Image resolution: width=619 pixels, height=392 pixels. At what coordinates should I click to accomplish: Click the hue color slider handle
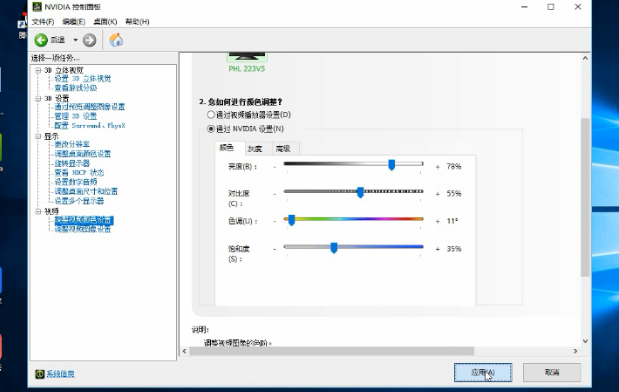[291, 220]
